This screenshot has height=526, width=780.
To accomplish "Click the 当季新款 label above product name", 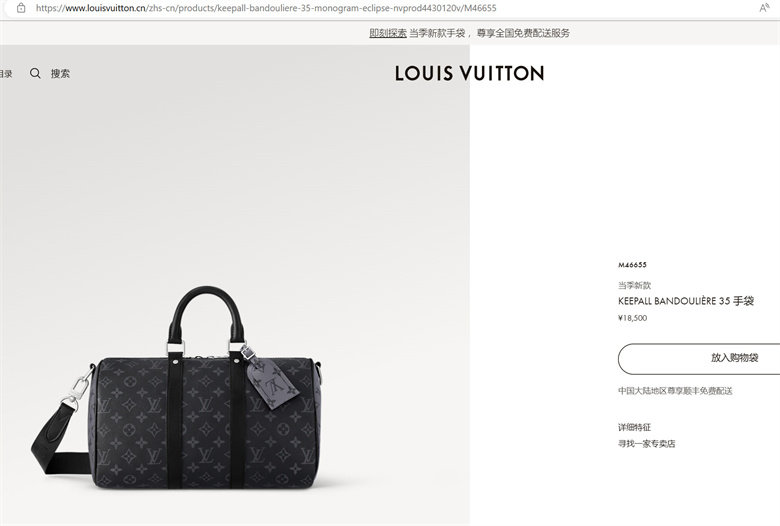I will click(634, 285).
